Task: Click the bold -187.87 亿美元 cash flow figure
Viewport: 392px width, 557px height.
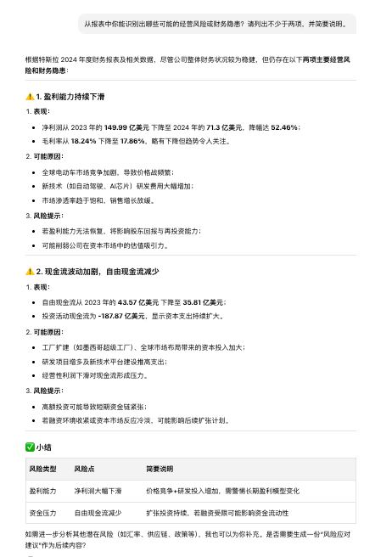Action: [x=121, y=316]
